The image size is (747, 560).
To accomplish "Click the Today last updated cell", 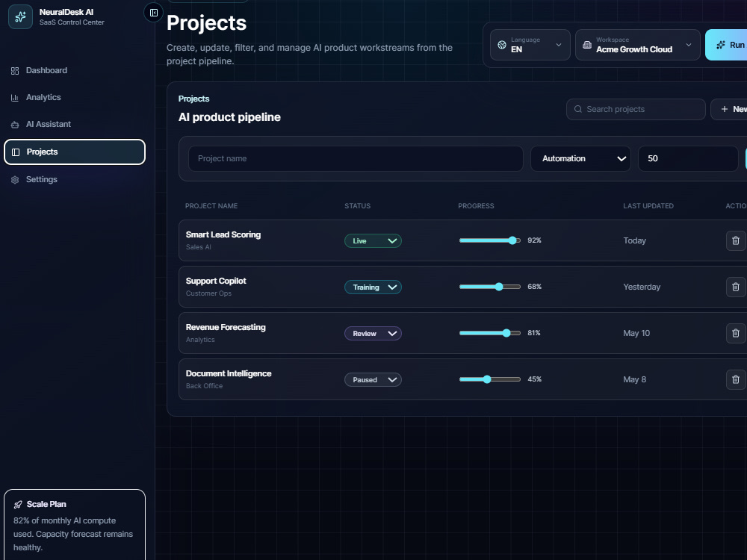I will [634, 240].
